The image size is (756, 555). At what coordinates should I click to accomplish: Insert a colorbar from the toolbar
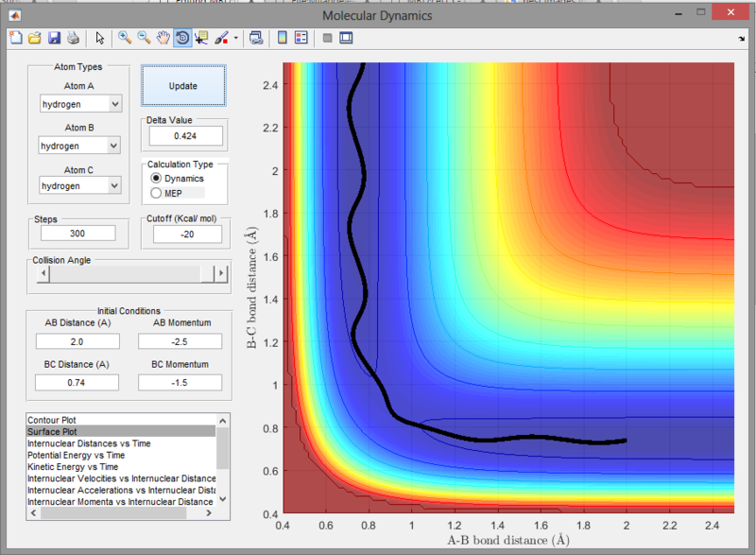click(282, 38)
